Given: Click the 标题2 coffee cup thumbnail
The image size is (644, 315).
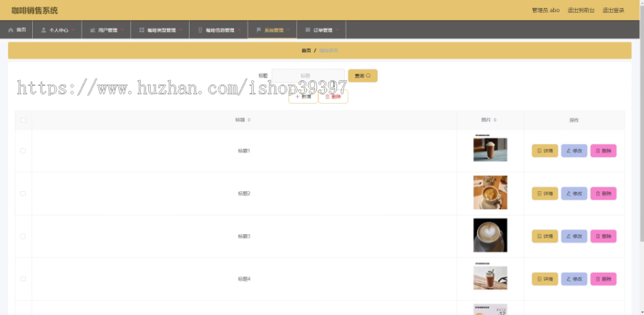Looking at the screenshot, I should tap(490, 193).
